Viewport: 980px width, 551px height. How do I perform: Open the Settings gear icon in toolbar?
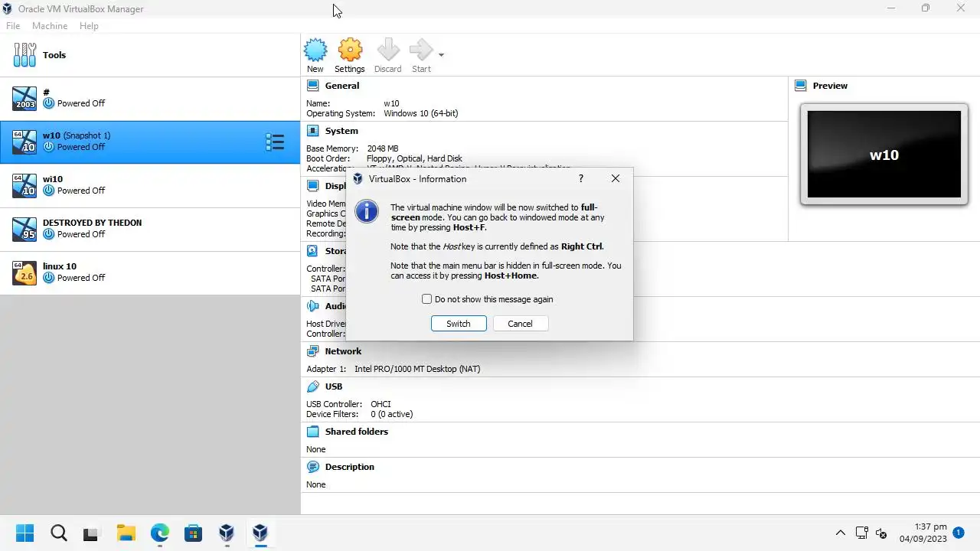350,51
